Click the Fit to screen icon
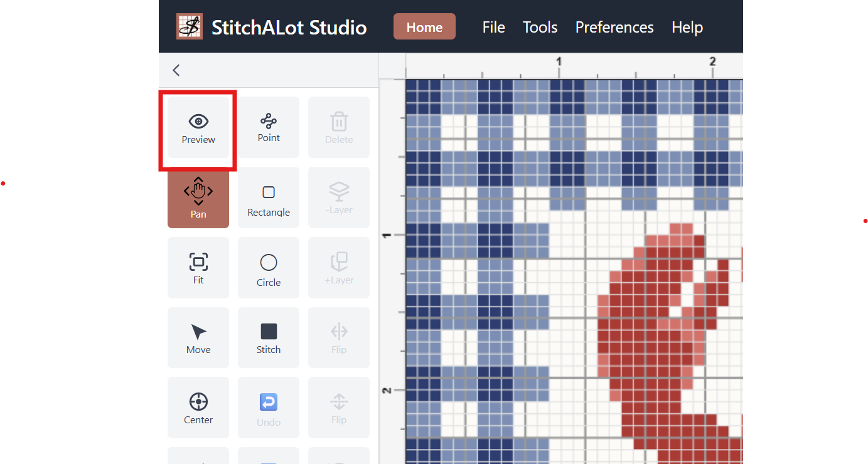Image resolution: width=868 pixels, height=464 pixels. pos(198,268)
